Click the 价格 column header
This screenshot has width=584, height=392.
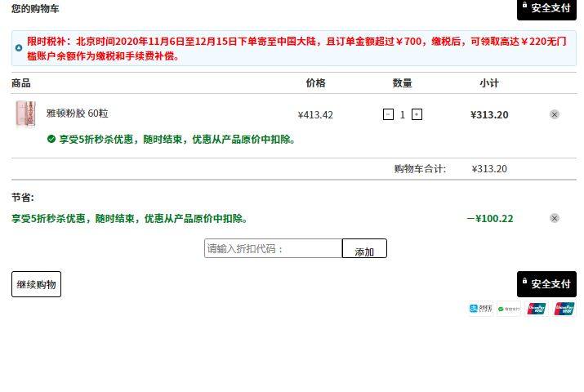[315, 83]
